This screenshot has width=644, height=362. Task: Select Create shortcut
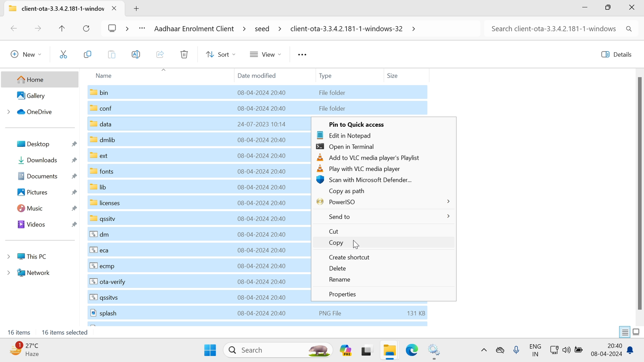[384, 257]
